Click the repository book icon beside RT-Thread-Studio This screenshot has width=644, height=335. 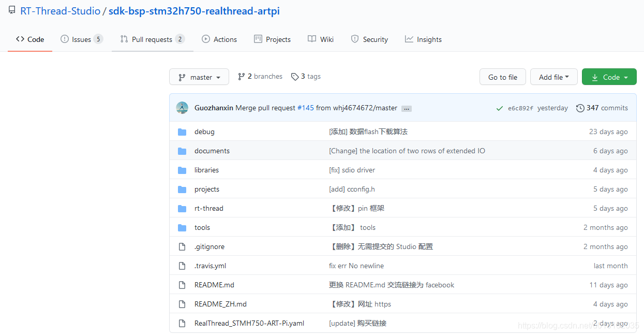click(x=12, y=10)
